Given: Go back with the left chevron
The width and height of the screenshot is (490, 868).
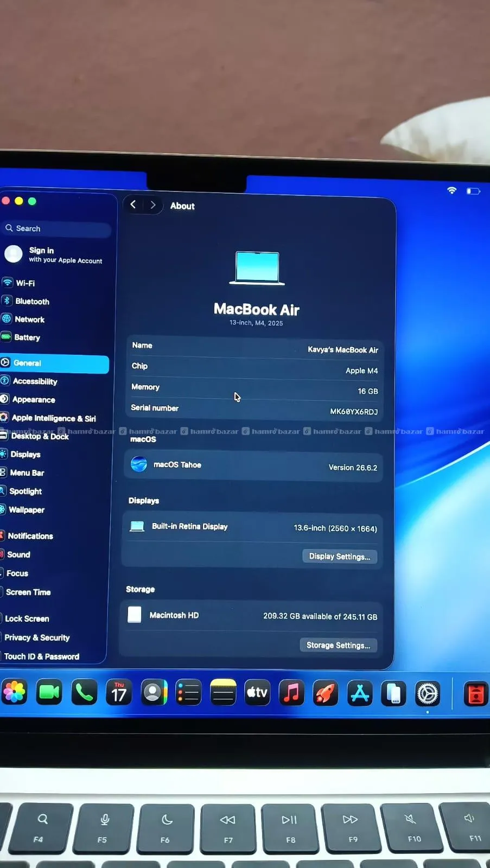Looking at the screenshot, I should tap(133, 205).
